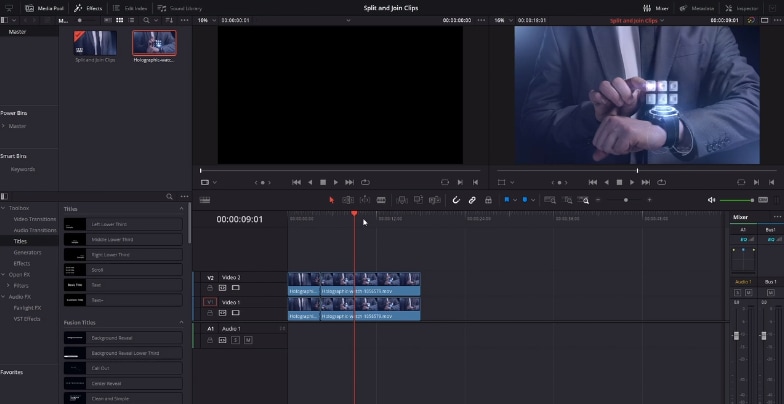The height and width of the screenshot is (404, 784).
Task: Open the search in Effects panel
Action: pos(170,196)
